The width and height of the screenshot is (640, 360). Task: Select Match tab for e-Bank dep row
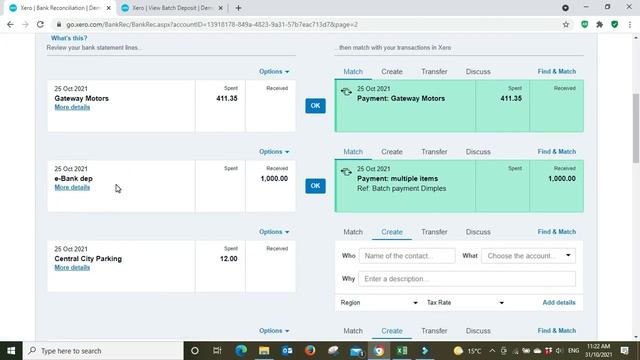353,151
